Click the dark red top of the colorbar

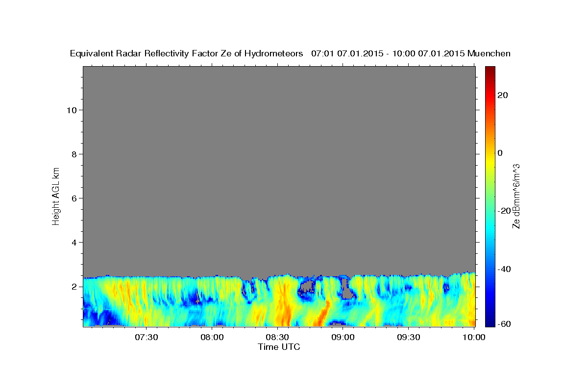pos(490,70)
